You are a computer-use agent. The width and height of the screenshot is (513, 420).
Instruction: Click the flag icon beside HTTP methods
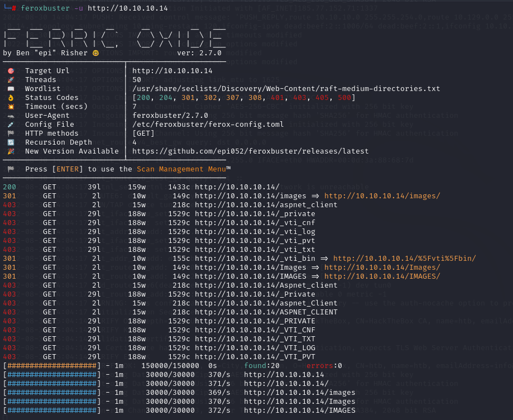(x=11, y=133)
